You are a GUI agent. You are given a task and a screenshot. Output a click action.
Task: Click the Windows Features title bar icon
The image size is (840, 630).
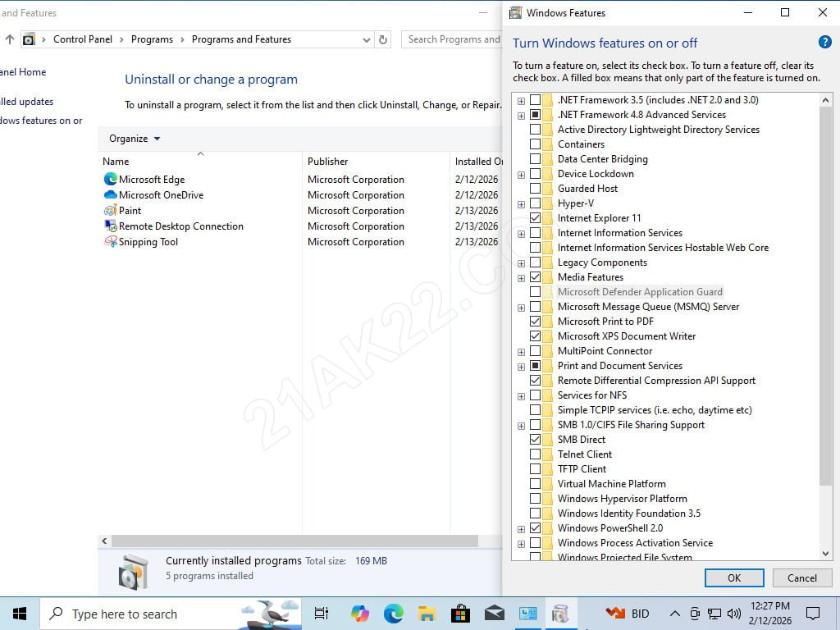click(515, 13)
